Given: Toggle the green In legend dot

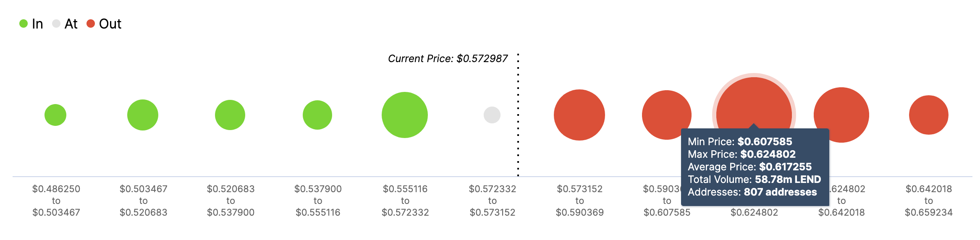Looking at the screenshot, I should pyautogui.click(x=24, y=23).
